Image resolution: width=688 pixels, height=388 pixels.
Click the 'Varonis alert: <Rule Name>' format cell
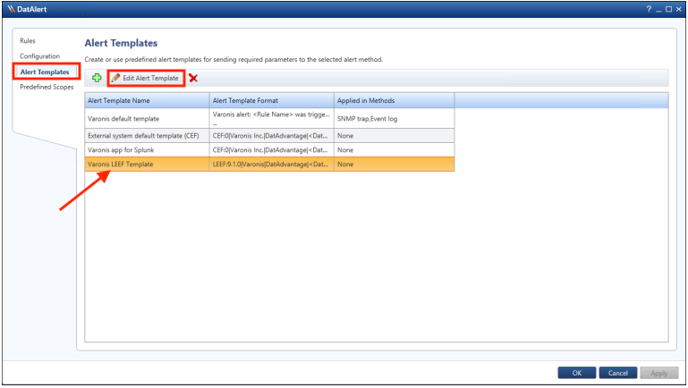pos(272,119)
